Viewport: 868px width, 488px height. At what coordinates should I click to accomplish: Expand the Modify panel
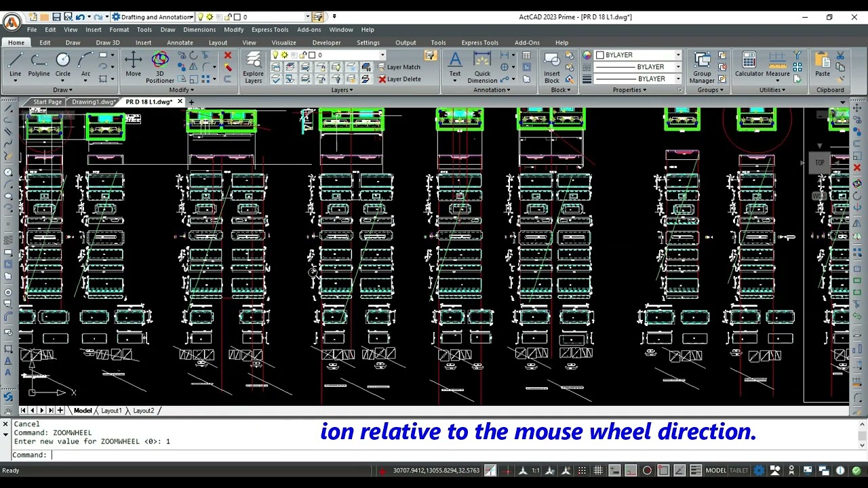[x=181, y=89]
